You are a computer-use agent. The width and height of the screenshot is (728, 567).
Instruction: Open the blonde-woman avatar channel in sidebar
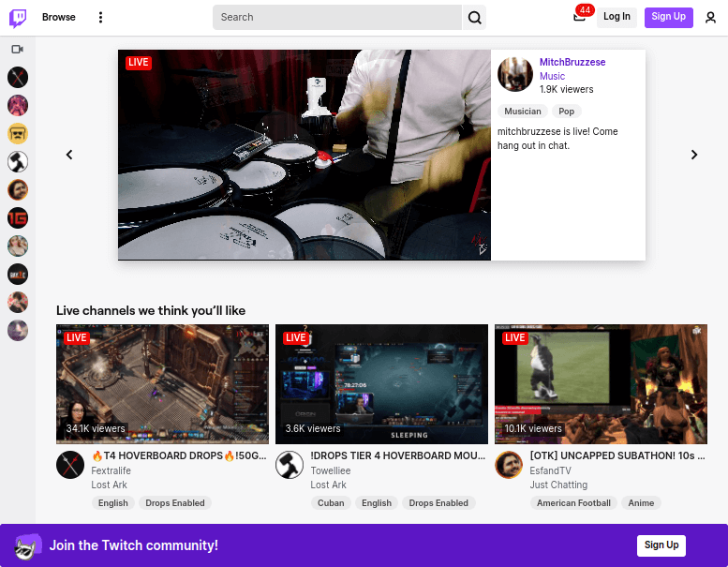click(18, 246)
